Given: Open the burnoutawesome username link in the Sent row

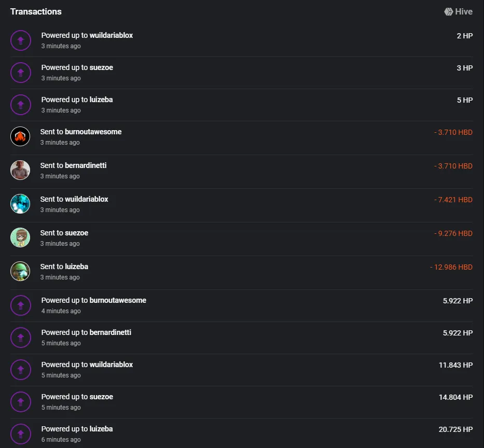Looking at the screenshot, I should (x=93, y=132).
